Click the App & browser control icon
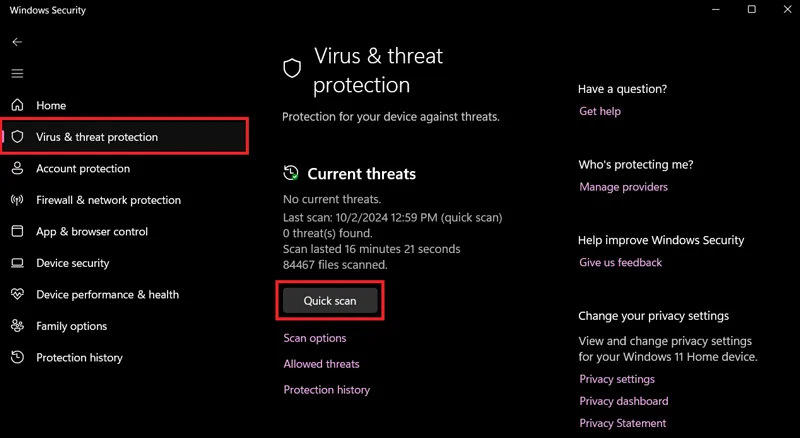The width and height of the screenshot is (800, 438). pos(17,231)
